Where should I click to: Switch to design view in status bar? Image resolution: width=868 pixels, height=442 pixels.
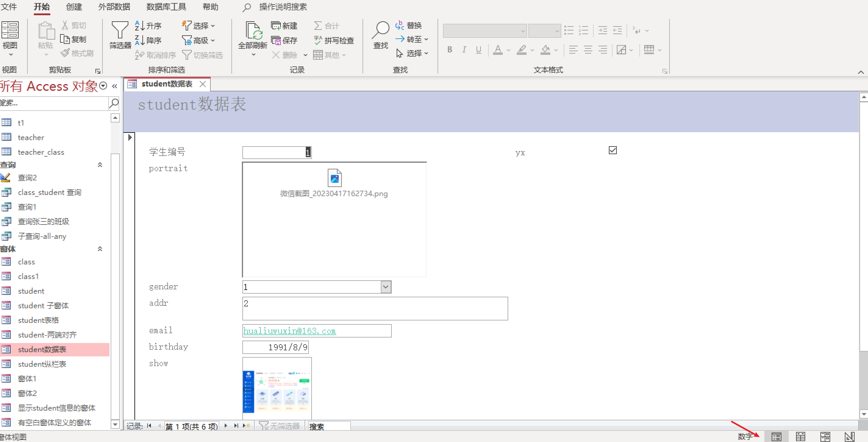tap(849, 437)
